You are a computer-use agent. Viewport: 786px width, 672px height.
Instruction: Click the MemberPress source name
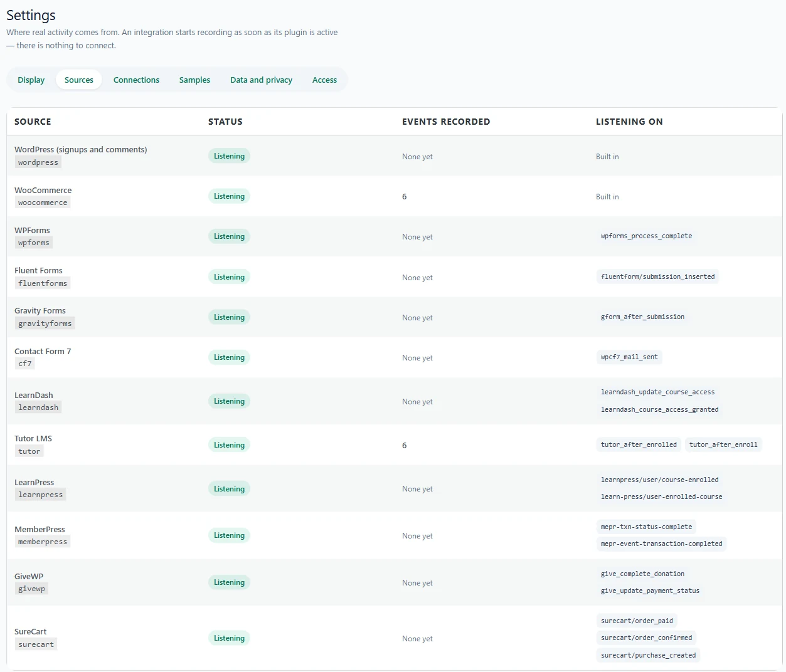pyautogui.click(x=40, y=529)
